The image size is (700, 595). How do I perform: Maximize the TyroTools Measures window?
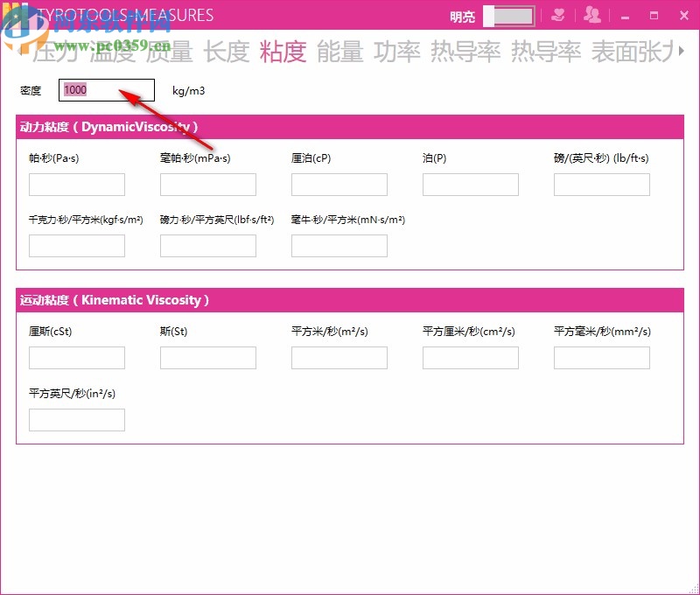(x=654, y=16)
